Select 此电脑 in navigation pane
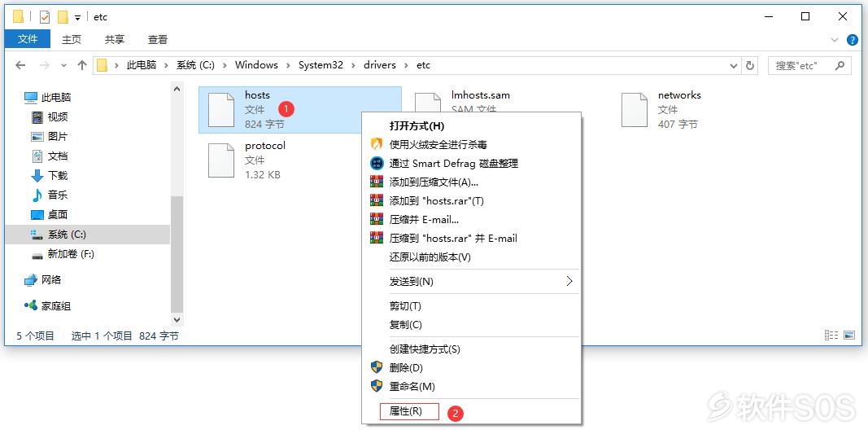This screenshot has width=868, height=430. [x=48, y=98]
